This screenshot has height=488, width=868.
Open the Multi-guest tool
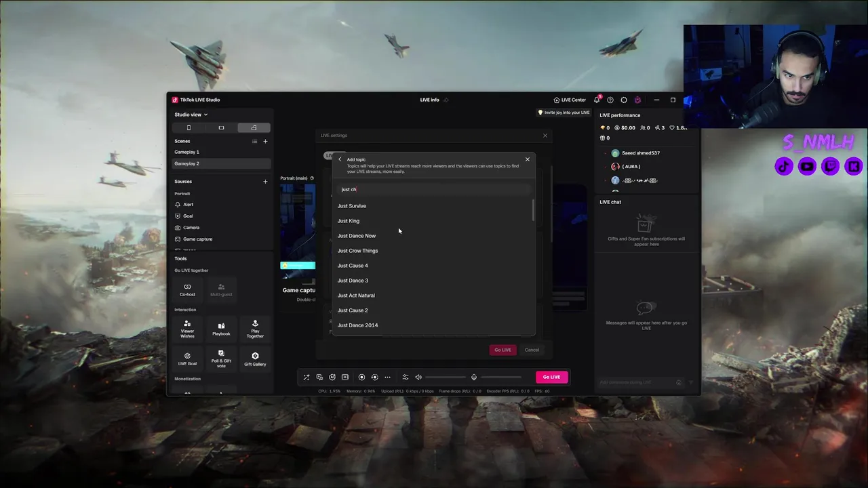(221, 289)
